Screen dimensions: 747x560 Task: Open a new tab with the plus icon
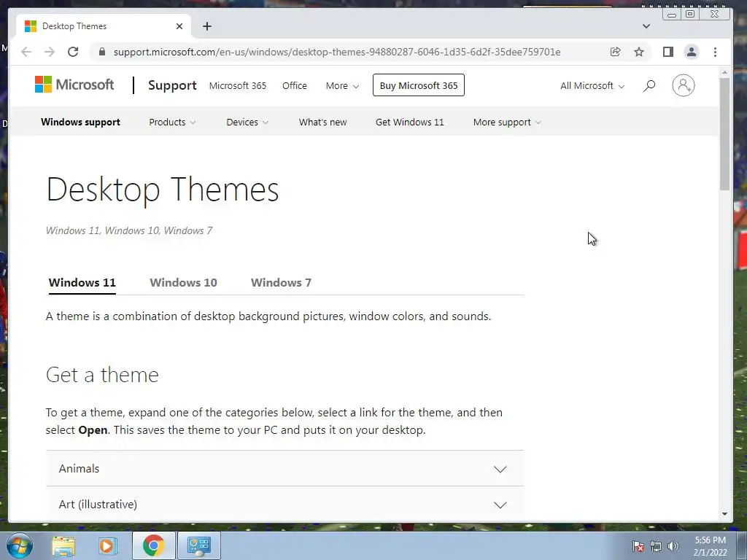tap(206, 26)
